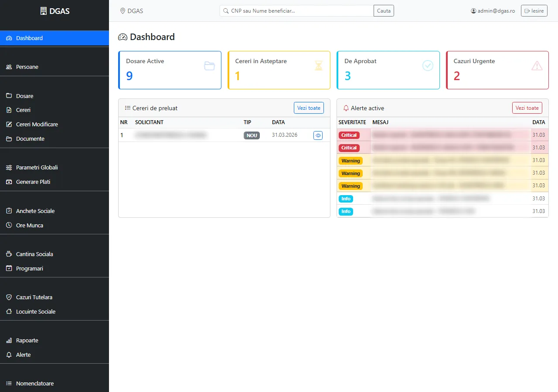Screen dimensions: 558x392
Task: Click the Cauta search button
Action: tap(384, 11)
